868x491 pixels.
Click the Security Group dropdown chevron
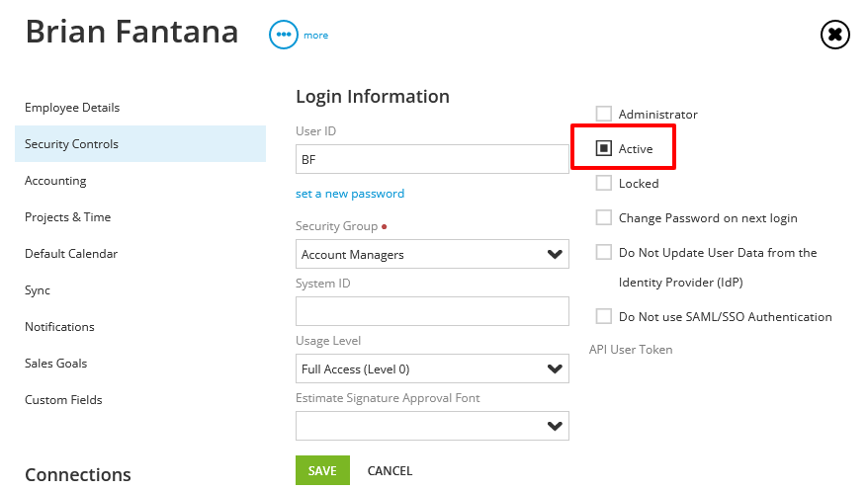(x=555, y=254)
